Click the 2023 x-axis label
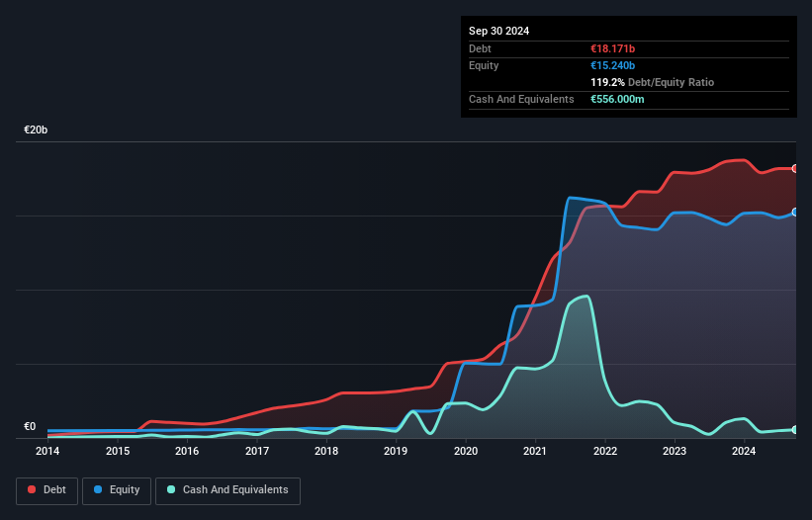 pyautogui.click(x=675, y=451)
